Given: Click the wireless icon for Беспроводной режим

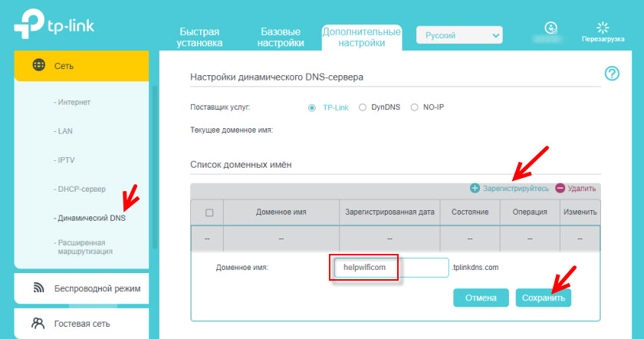Looking at the screenshot, I should point(38,288).
